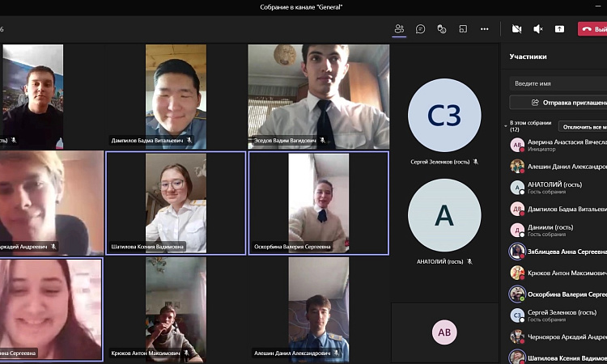Open the meeting chat icon
Viewport: 607px width, 364px height.
point(421,28)
